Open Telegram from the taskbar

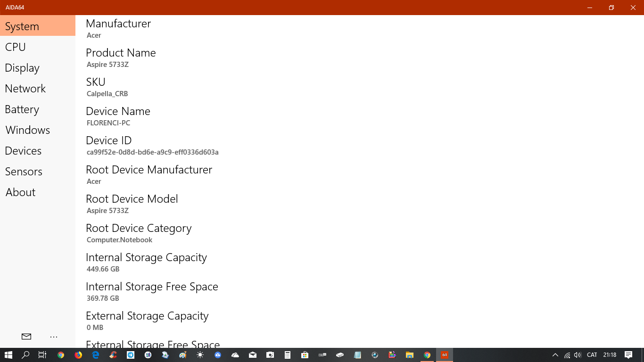(131, 355)
